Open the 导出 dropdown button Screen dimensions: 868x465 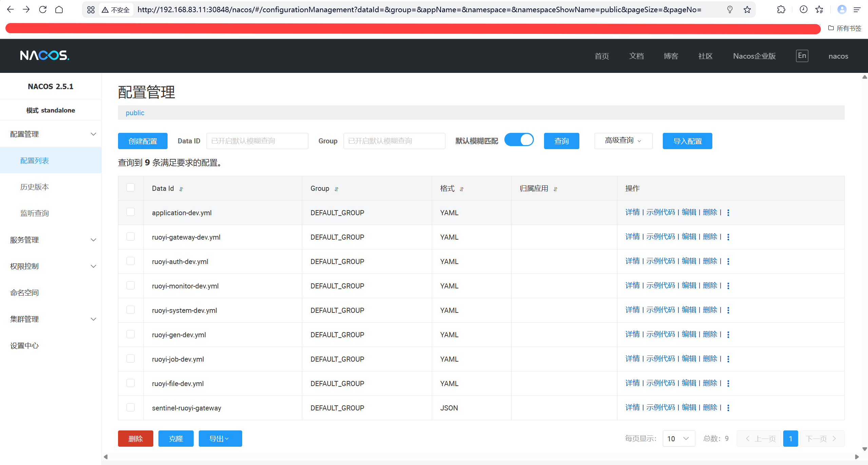220,439
